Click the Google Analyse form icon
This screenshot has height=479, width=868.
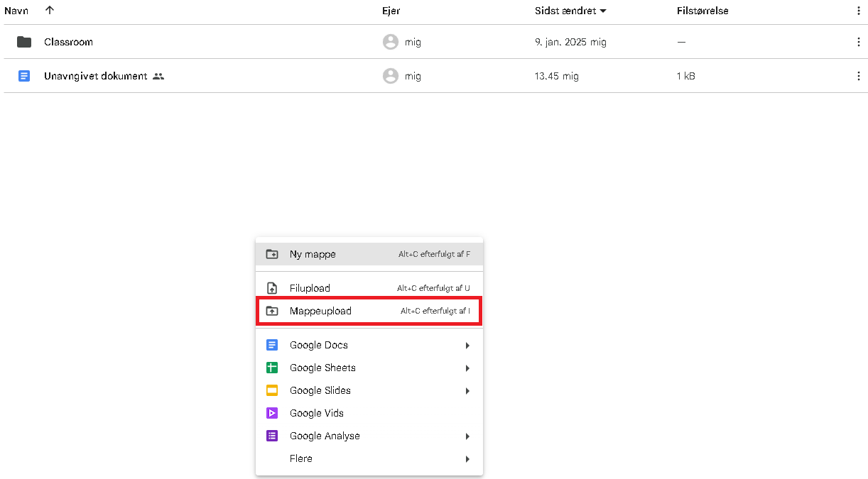271,436
